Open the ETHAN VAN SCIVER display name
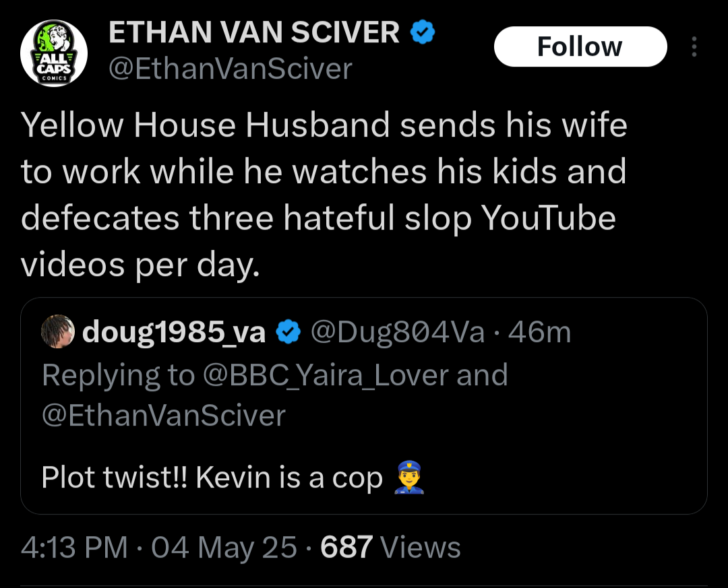Image resolution: width=728 pixels, height=588 pixels. click(254, 32)
